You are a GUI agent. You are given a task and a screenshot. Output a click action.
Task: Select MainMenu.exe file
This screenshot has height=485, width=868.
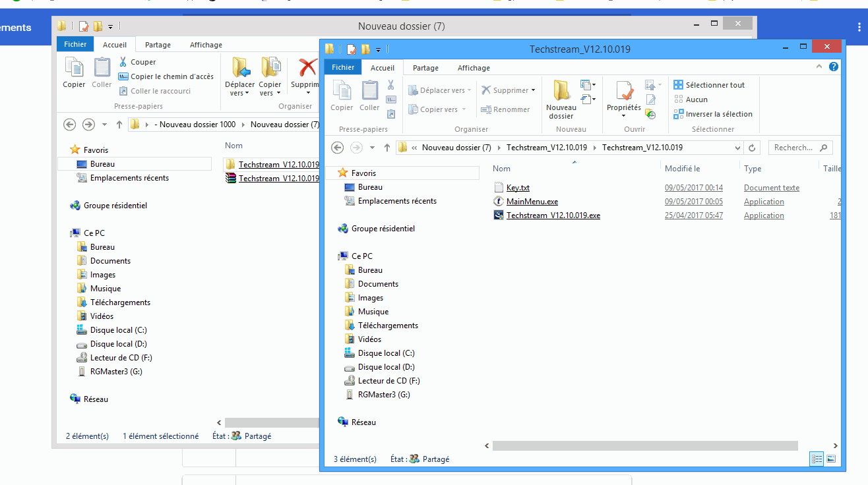point(526,202)
